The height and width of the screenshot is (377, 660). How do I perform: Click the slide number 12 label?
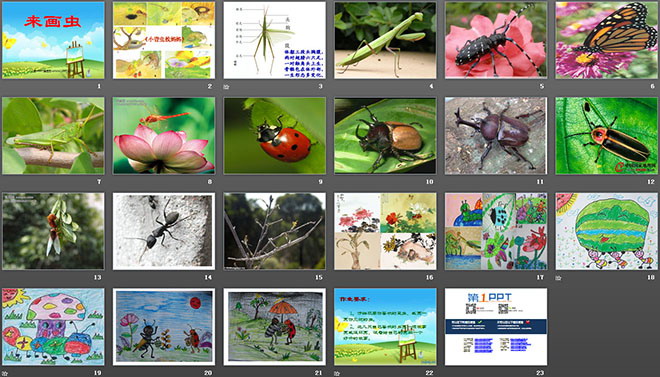[651, 182]
